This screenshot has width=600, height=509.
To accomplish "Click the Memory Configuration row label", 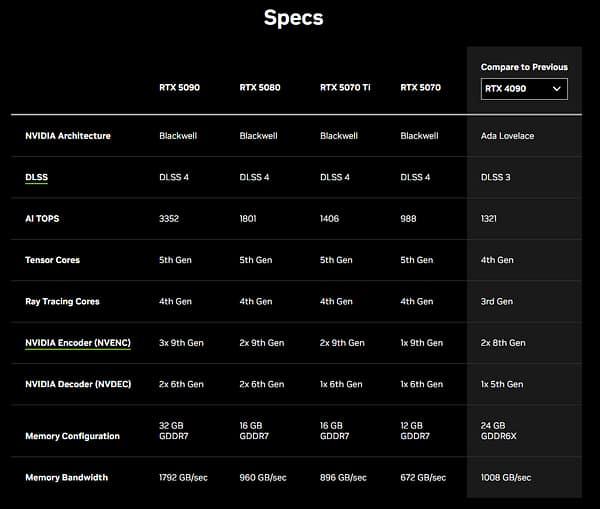I will pos(72,436).
